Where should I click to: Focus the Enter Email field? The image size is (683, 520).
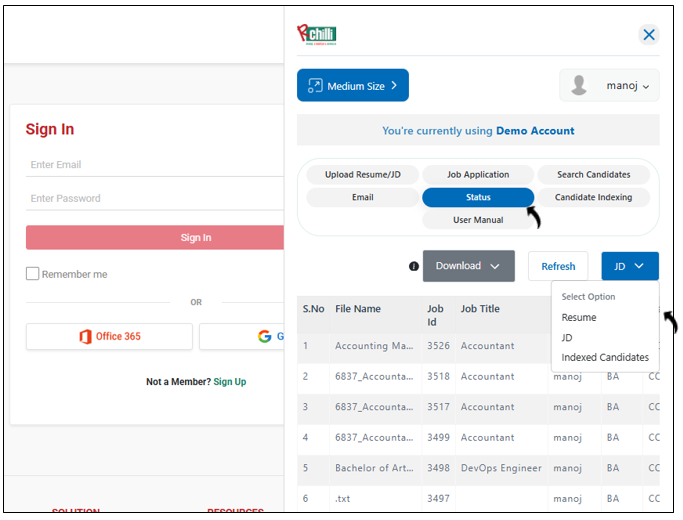(155, 165)
